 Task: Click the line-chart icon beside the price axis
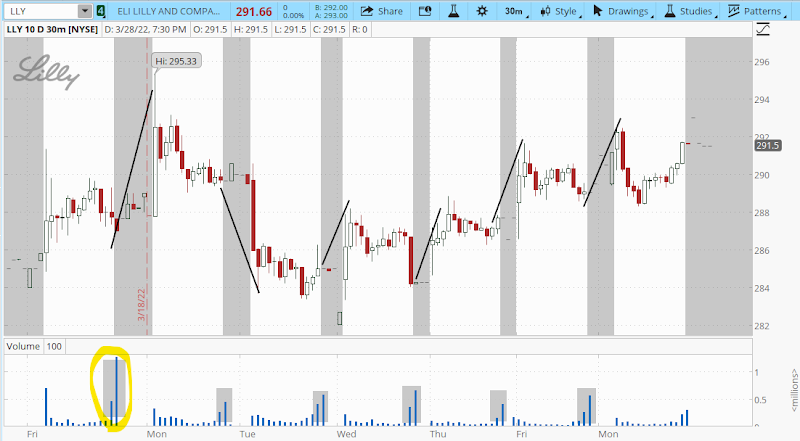[x=763, y=30]
